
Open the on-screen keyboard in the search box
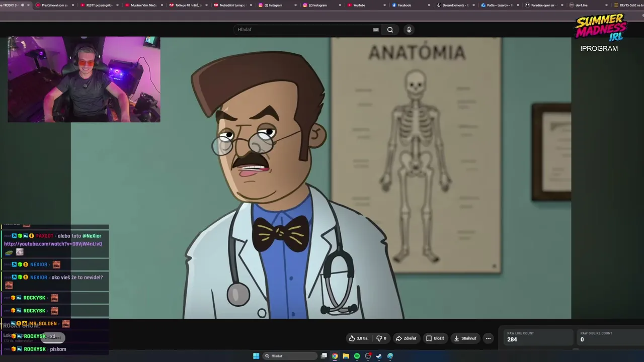tap(376, 30)
